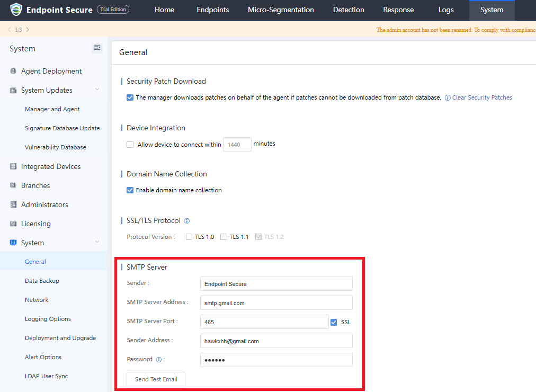The height and width of the screenshot is (392, 536).
Task: Click the TLS 1.2 checkbox
Action: (x=258, y=237)
